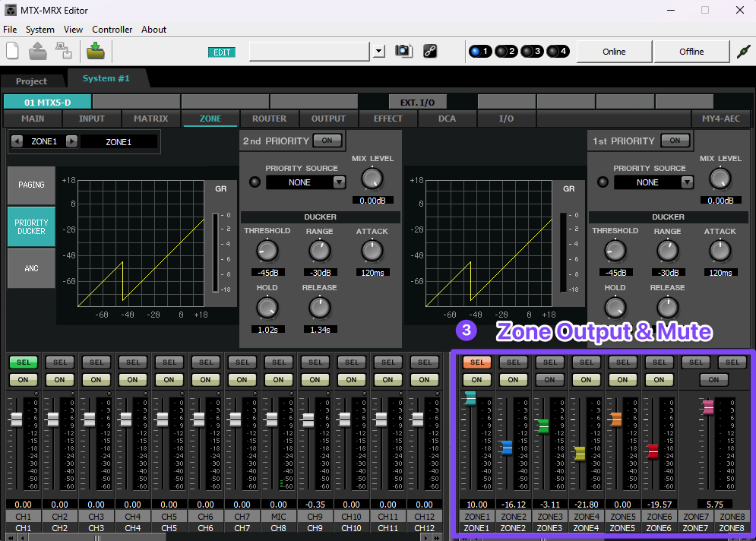
Task: Select the PAGING section button
Action: pos(31,185)
